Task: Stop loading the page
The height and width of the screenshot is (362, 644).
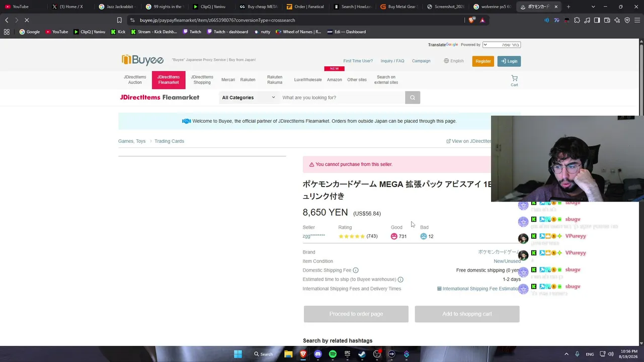Action: [x=27, y=20]
